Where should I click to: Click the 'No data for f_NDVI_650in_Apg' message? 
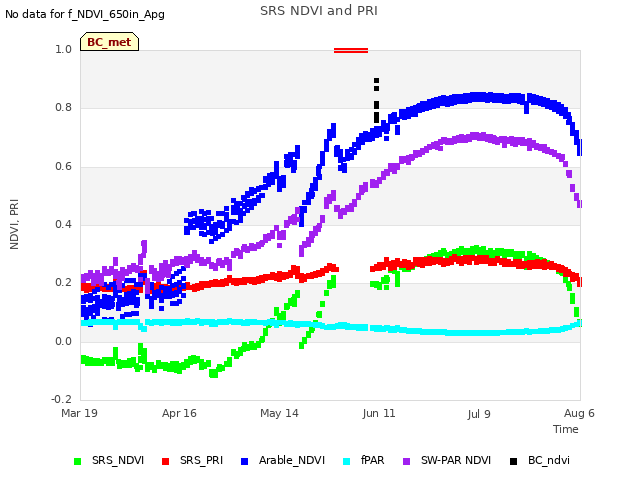point(85,14)
